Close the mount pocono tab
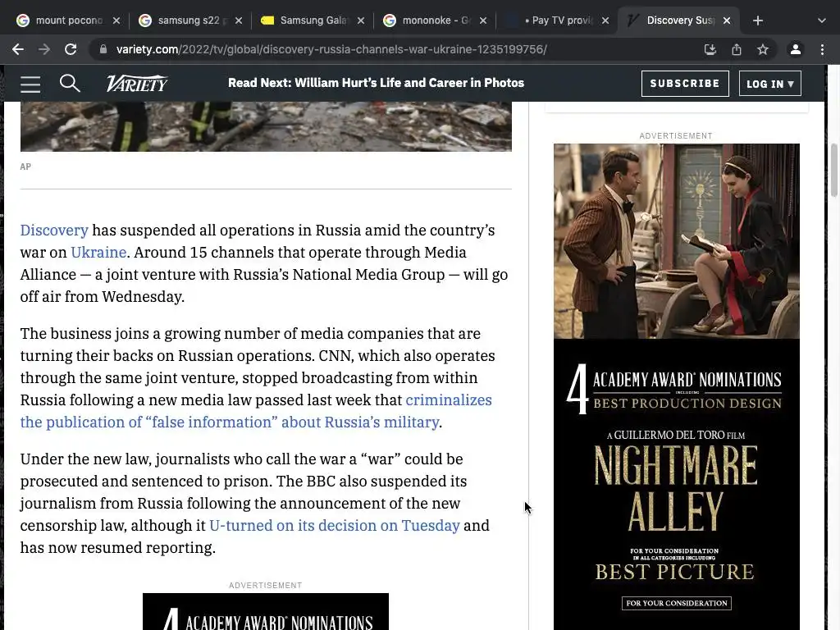The height and width of the screenshot is (630, 840). click(116, 21)
